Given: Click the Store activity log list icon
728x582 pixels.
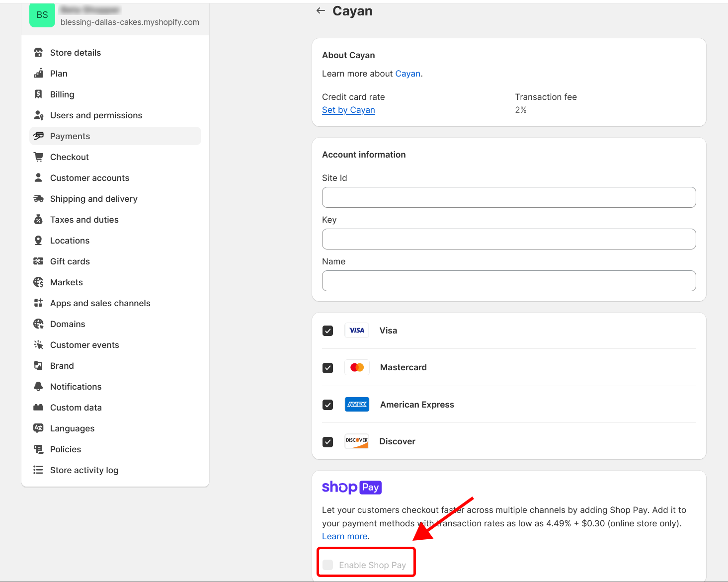Looking at the screenshot, I should tap(38, 470).
